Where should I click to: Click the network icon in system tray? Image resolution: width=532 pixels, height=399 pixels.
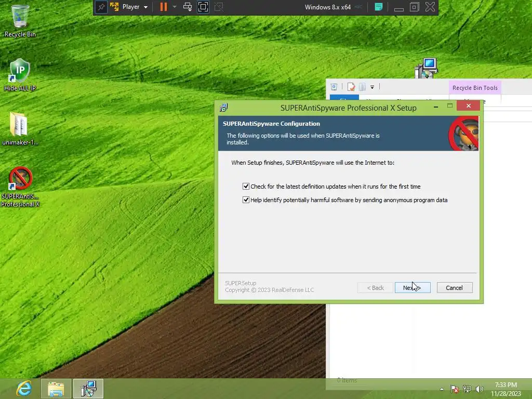(467, 389)
